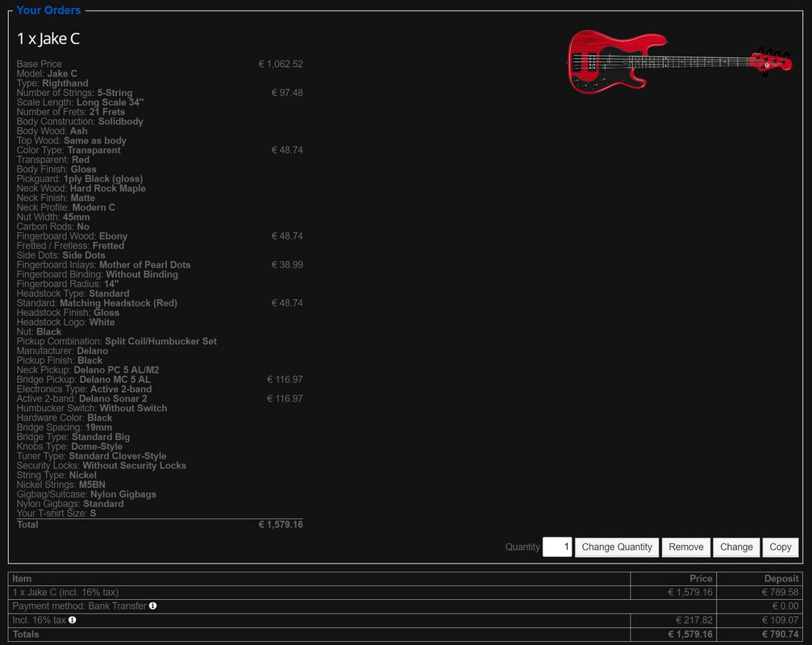Click the 'Fingerboard Radius: 14"' row
This screenshot has height=645, width=812.
click(x=68, y=284)
